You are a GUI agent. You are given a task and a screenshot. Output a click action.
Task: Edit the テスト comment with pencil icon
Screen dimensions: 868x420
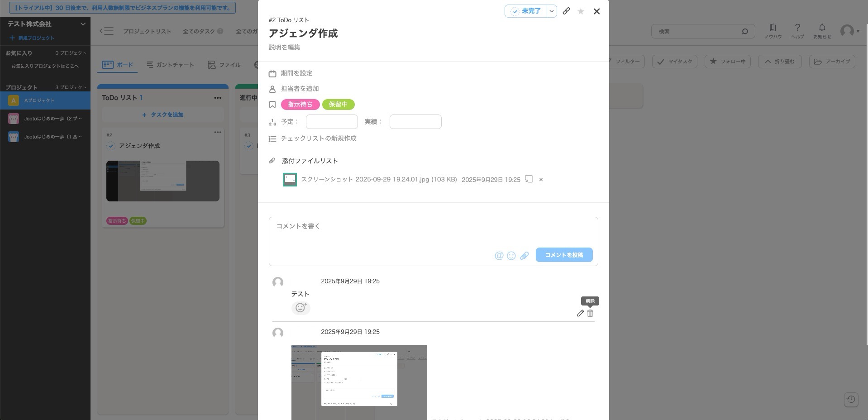[580, 313]
